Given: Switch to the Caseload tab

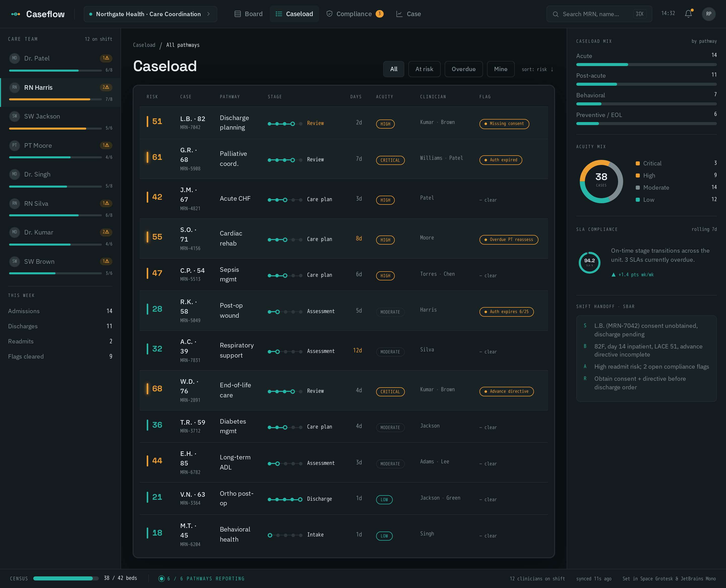Looking at the screenshot, I should (x=294, y=14).
